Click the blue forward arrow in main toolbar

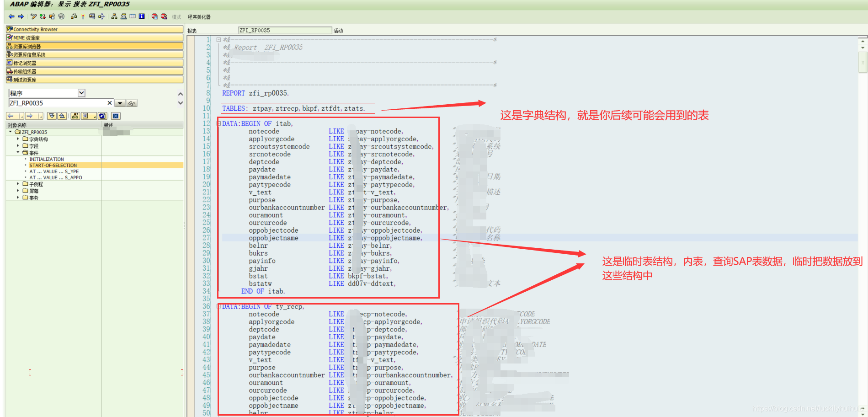(21, 16)
